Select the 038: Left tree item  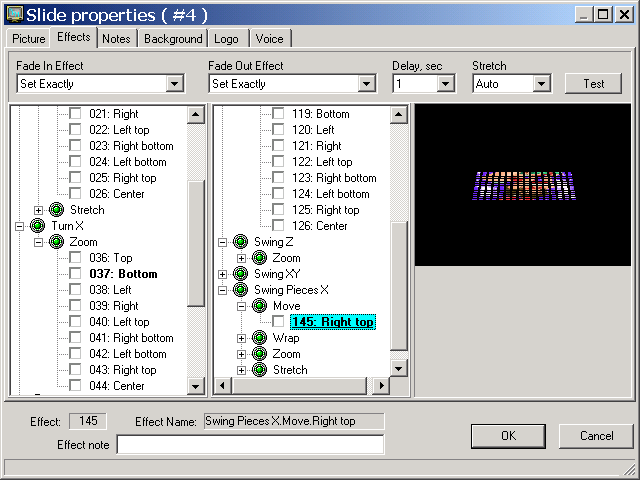point(110,290)
